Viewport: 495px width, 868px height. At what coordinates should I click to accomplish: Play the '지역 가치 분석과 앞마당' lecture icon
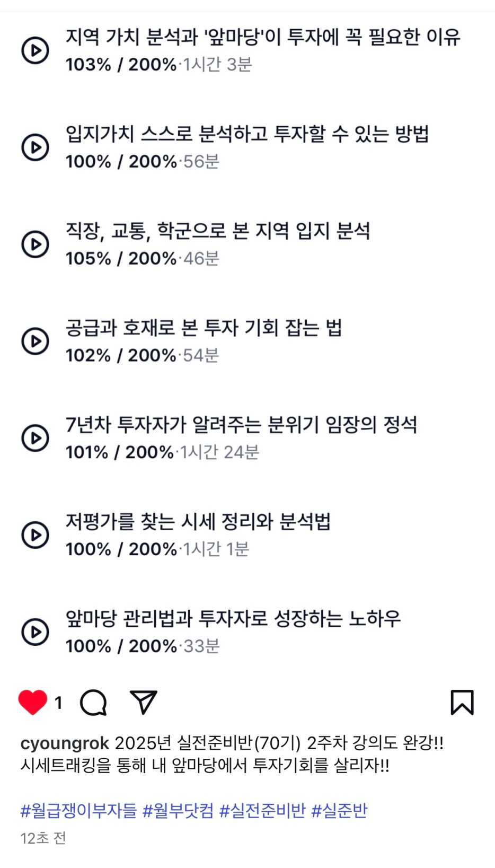(x=35, y=50)
